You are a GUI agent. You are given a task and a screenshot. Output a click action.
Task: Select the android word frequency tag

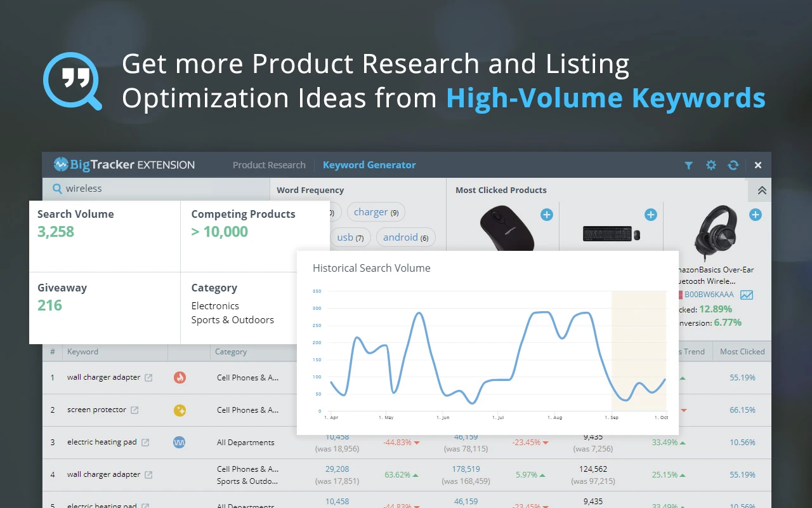click(405, 237)
